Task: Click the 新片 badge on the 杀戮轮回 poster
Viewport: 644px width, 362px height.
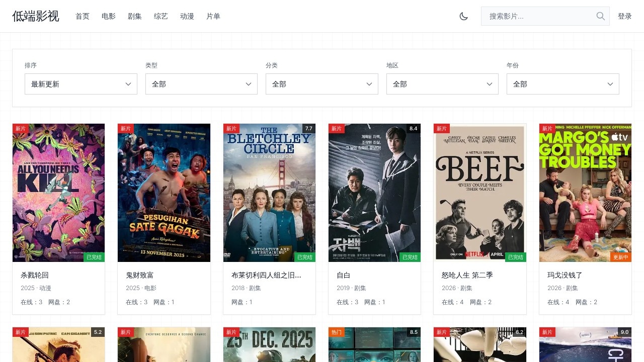Action: click(20, 129)
